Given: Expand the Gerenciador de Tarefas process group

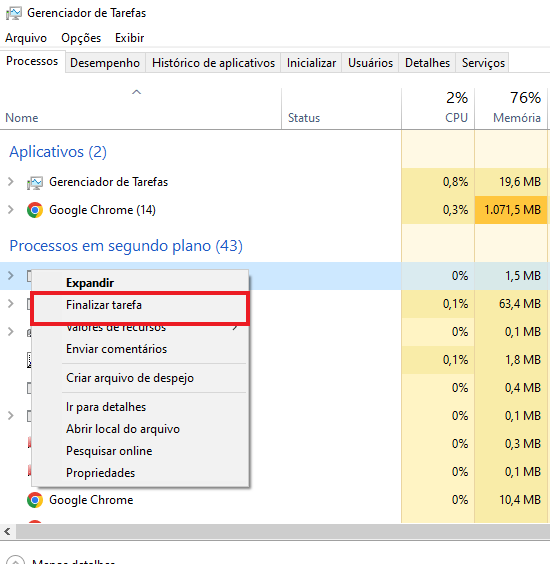Looking at the screenshot, I should 11,182.
